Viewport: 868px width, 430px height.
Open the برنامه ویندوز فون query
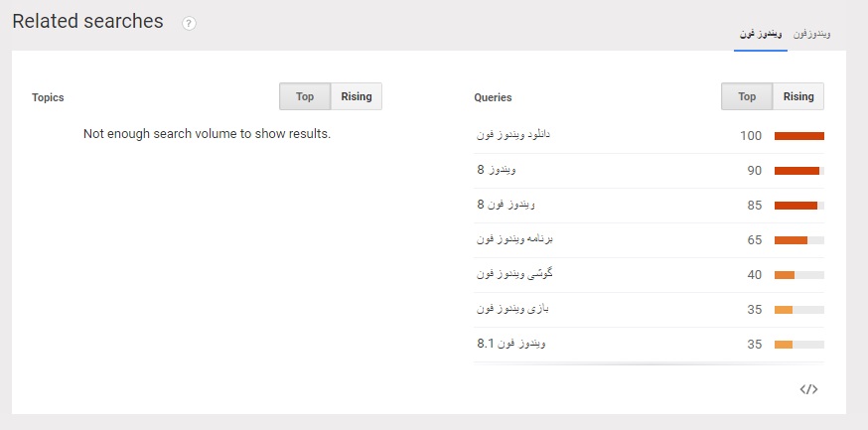click(512, 239)
